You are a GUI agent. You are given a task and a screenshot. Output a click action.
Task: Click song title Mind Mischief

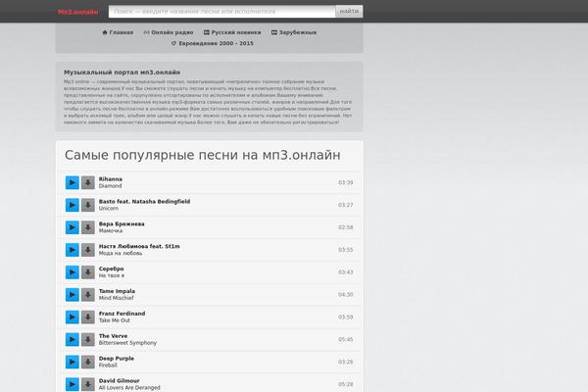116,298
